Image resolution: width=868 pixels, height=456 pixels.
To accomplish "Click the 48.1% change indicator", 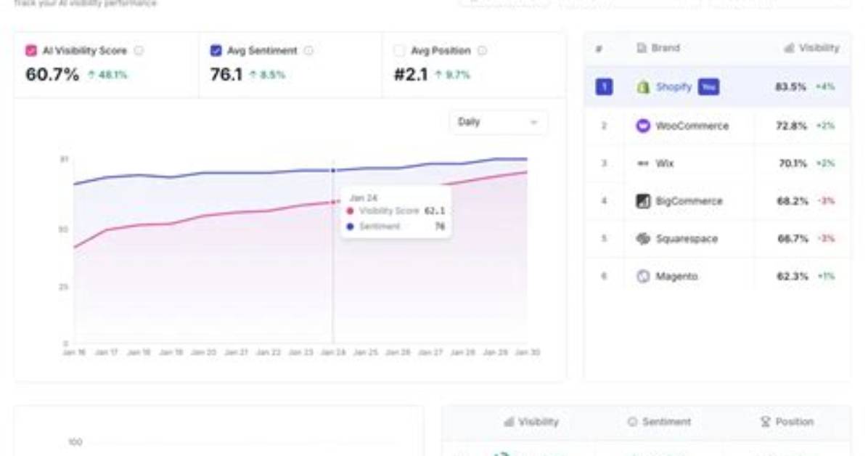I will coord(108,75).
